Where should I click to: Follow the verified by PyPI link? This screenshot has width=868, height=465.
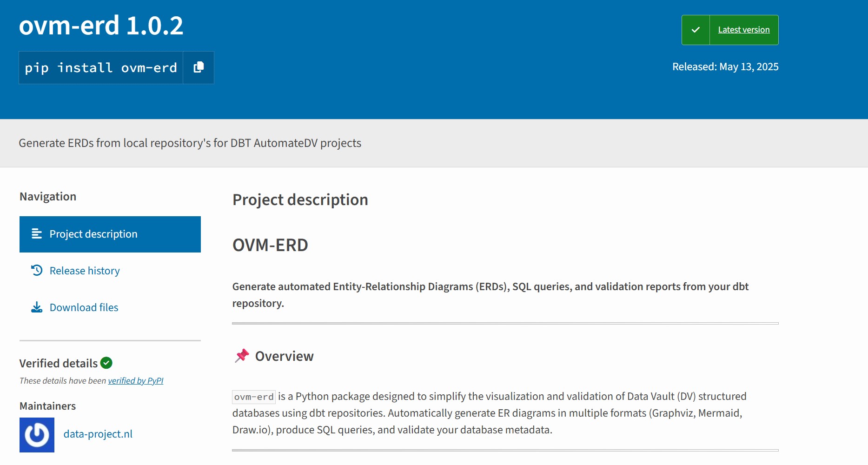(x=136, y=381)
